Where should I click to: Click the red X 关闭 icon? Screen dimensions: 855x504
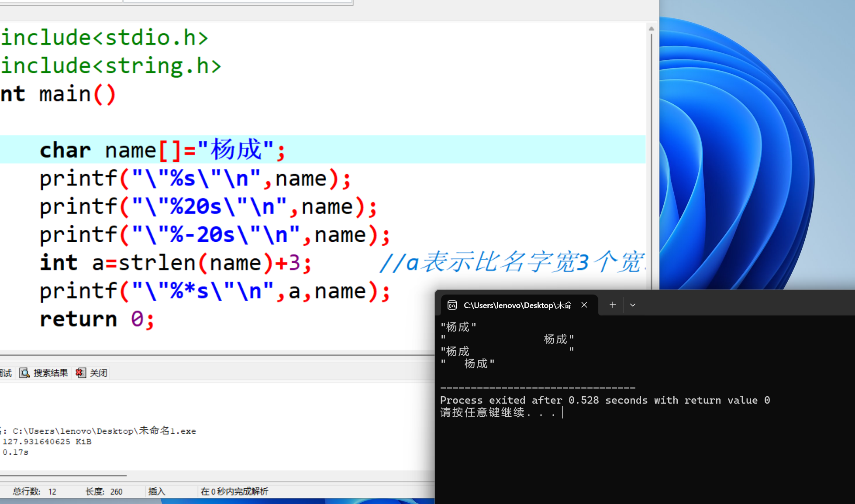tap(80, 373)
